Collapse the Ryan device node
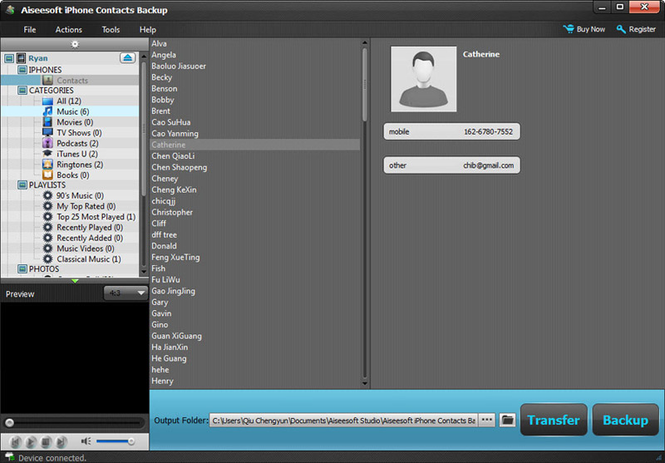 point(9,58)
